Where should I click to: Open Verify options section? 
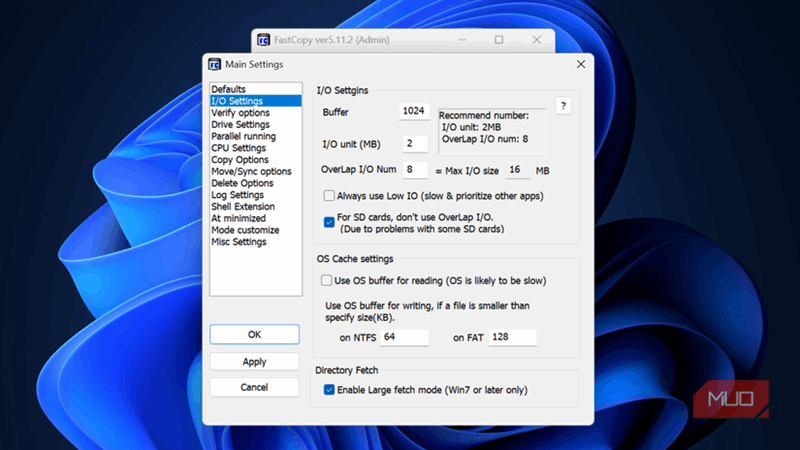(256, 113)
